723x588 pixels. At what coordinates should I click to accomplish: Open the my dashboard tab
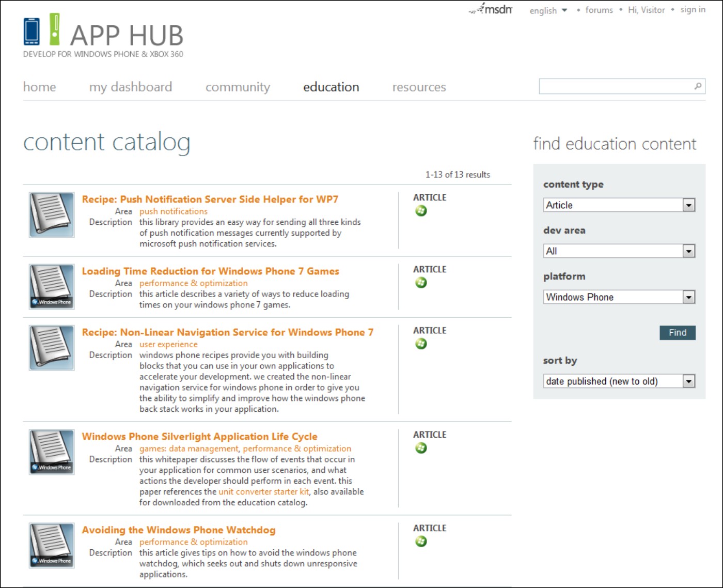131,87
